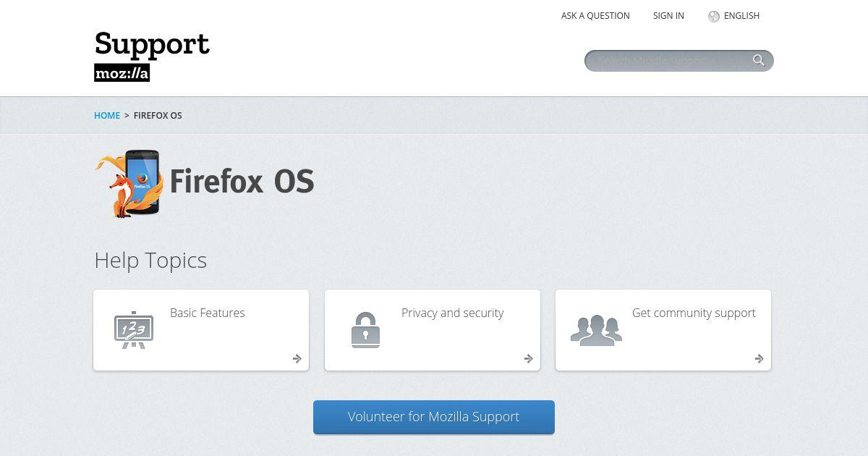This screenshot has height=456, width=868.
Task: Click the arrow in the Get community support card
Action: pyautogui.click(x=759, y=358)
